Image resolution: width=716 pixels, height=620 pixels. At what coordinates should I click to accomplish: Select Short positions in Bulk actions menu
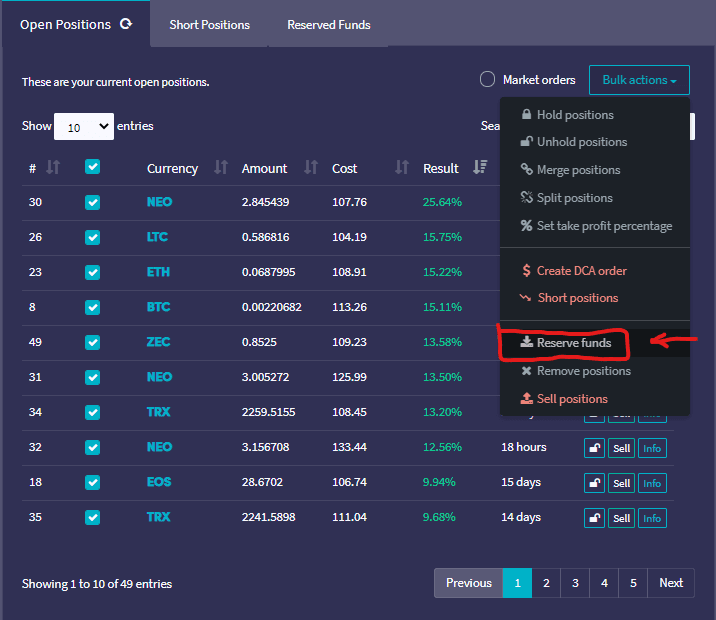(x=595, y=298)
